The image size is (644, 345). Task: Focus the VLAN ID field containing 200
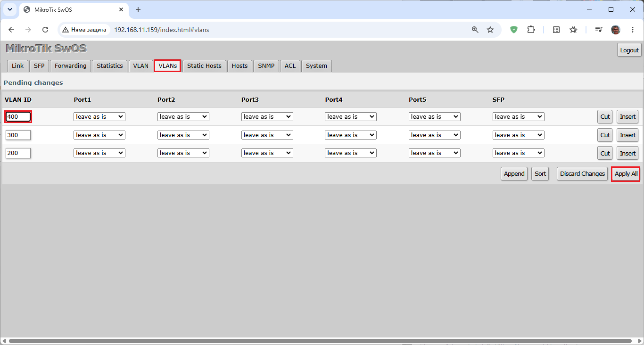(x=18, y=153)
